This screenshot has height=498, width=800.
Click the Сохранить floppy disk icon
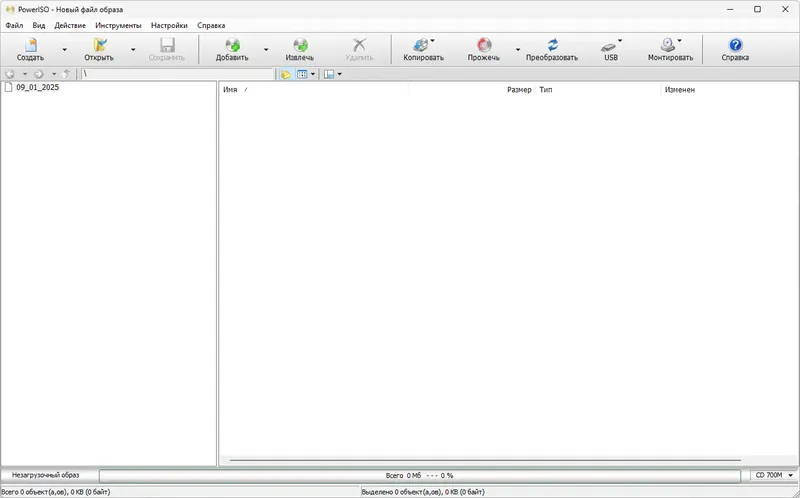coord(167,45)
